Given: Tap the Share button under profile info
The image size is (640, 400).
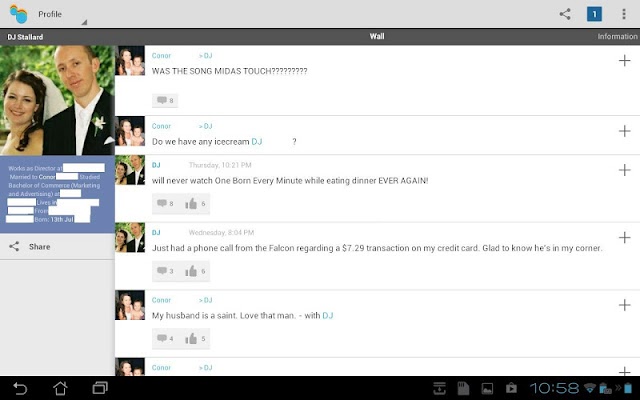Looking at the screenshot, I should (57, 247).
